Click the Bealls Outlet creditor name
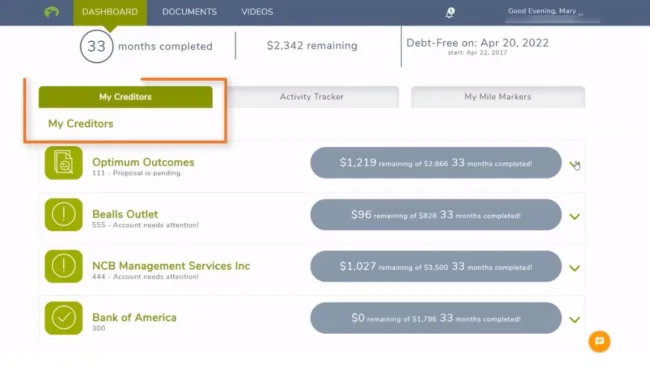The image size is (650, 366). click(125, 214)
